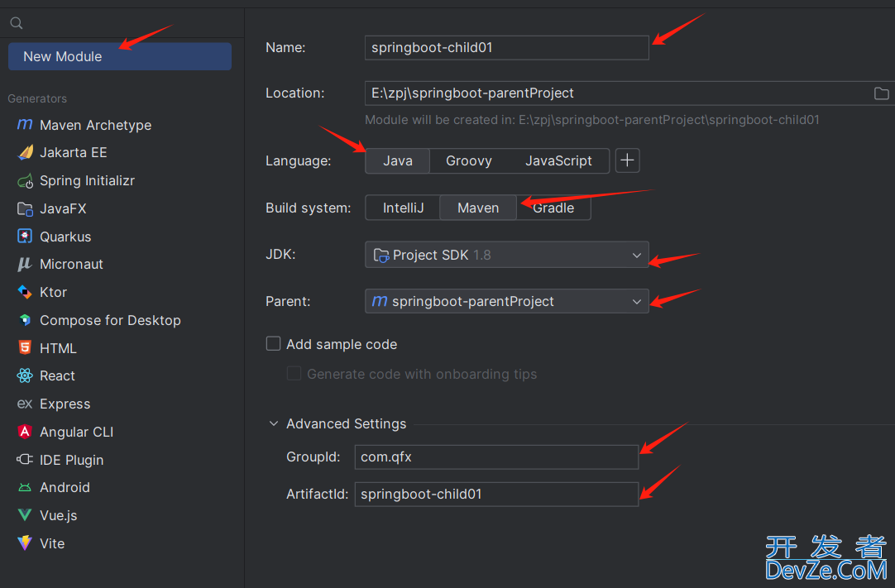
Task: Select the Maven Archetype generator icon
Action: 25,124
